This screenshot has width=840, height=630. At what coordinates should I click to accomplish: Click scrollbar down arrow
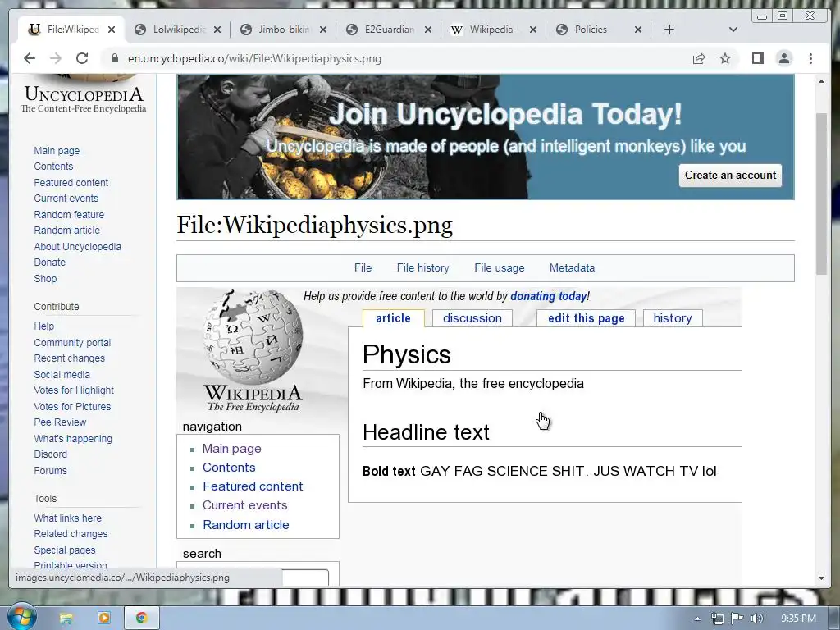point(821,578)
